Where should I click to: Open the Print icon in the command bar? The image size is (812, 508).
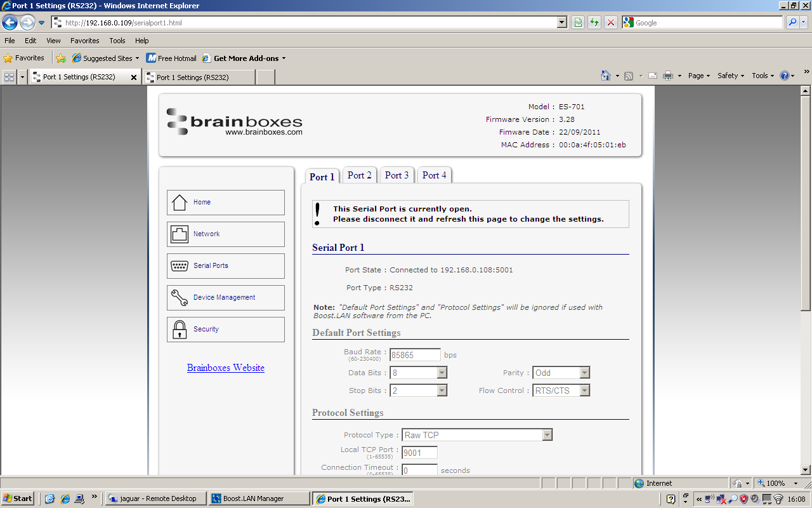point(668,75)
